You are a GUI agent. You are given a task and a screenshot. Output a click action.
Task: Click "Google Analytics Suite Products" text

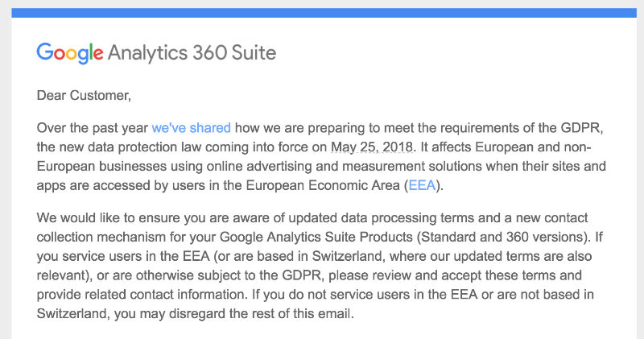pyautogui.click(x=316, y=237)
